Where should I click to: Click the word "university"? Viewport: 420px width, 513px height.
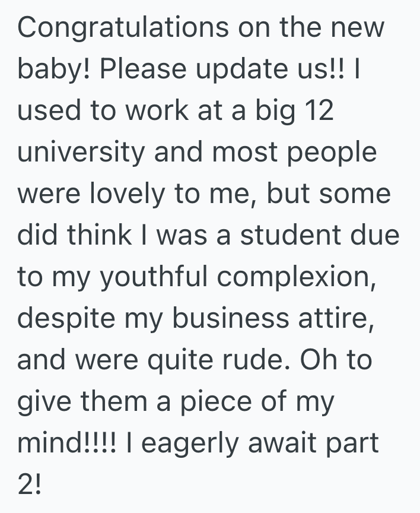point(81,153)
